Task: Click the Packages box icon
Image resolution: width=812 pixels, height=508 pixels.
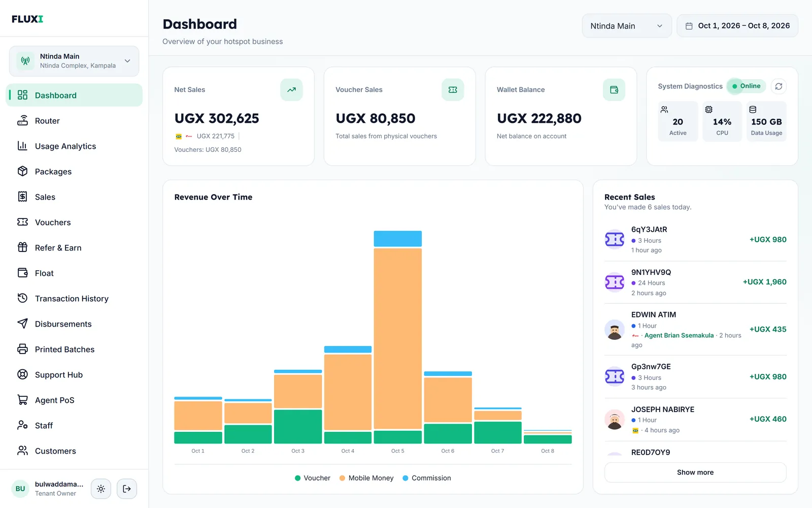Action: 22,171
